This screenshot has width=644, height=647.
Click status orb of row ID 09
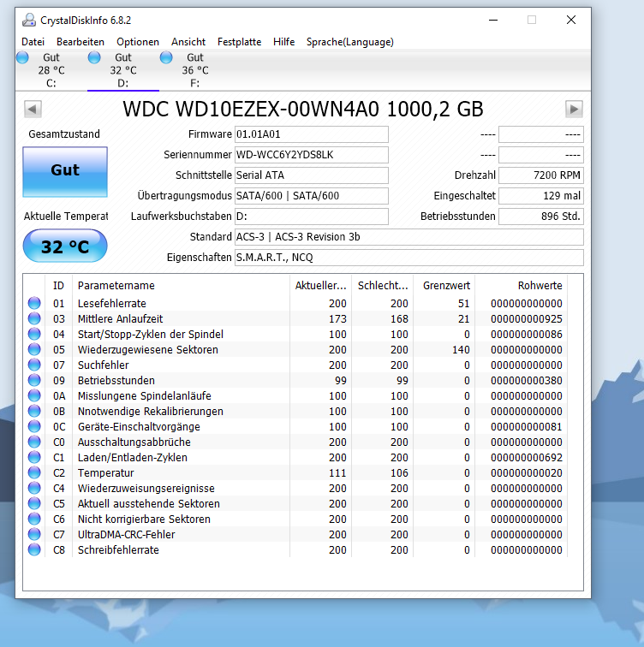[34, 380]
